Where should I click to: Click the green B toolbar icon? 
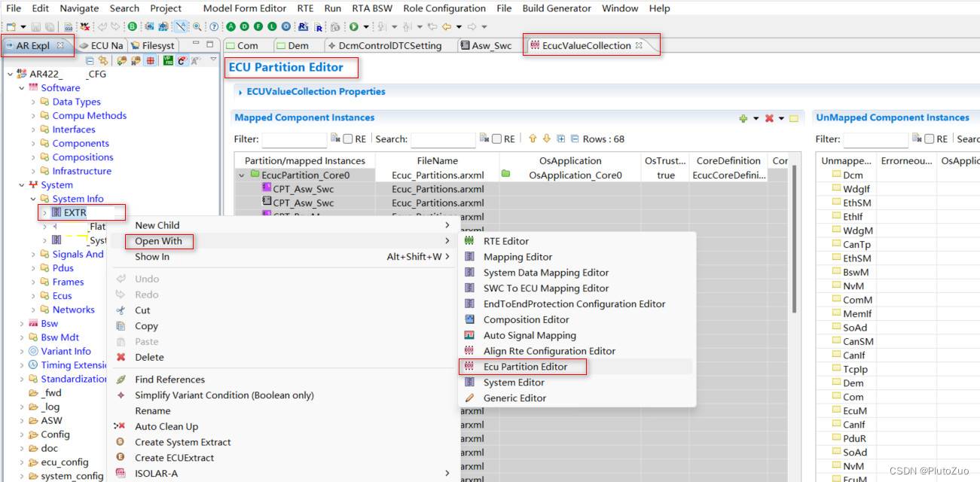132,26
